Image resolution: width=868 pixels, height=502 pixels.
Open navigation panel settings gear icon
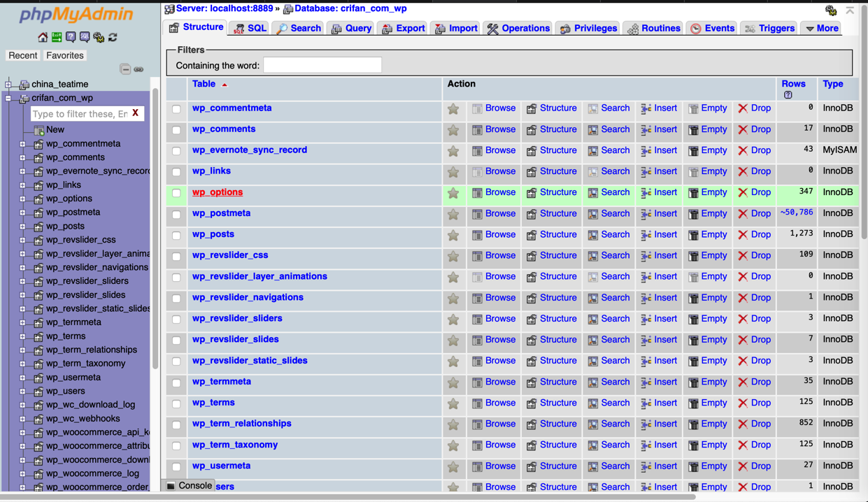pyautogui.click(x=99, y=37)
